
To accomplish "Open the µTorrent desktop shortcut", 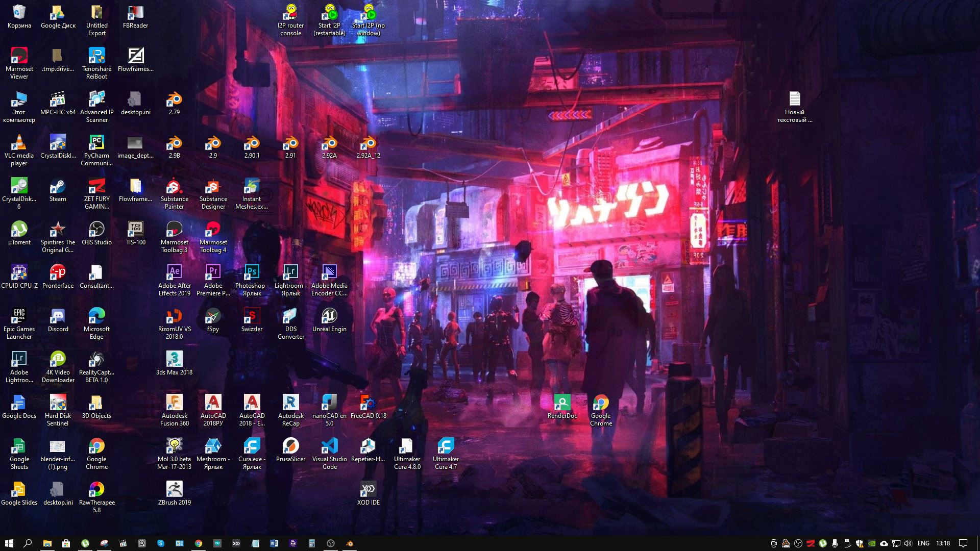I will click(x=19, y=233).
